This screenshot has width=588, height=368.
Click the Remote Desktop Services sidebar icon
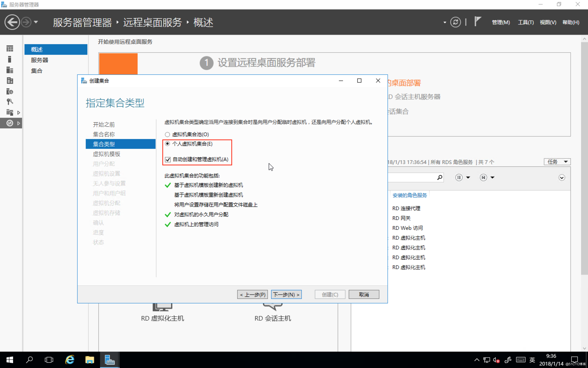point(10,123)
